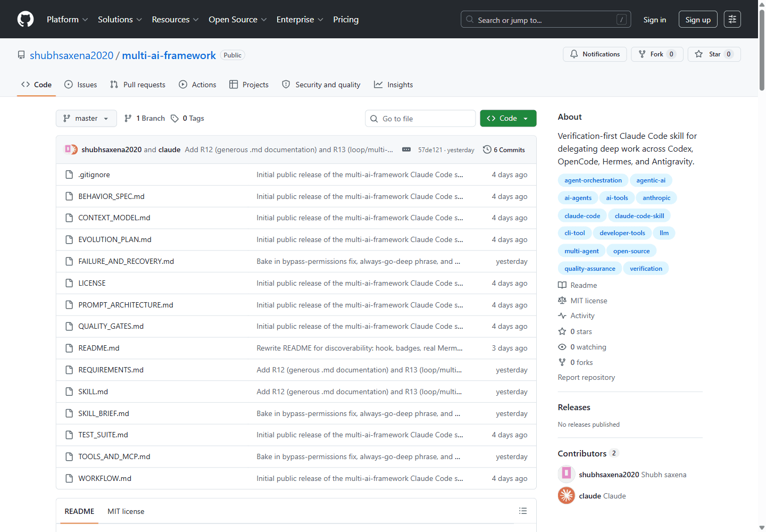Viewport: 766px width, 532px height.
Task: Expand the commit message ellipsis icon
Action: click(x=406, y=149)
